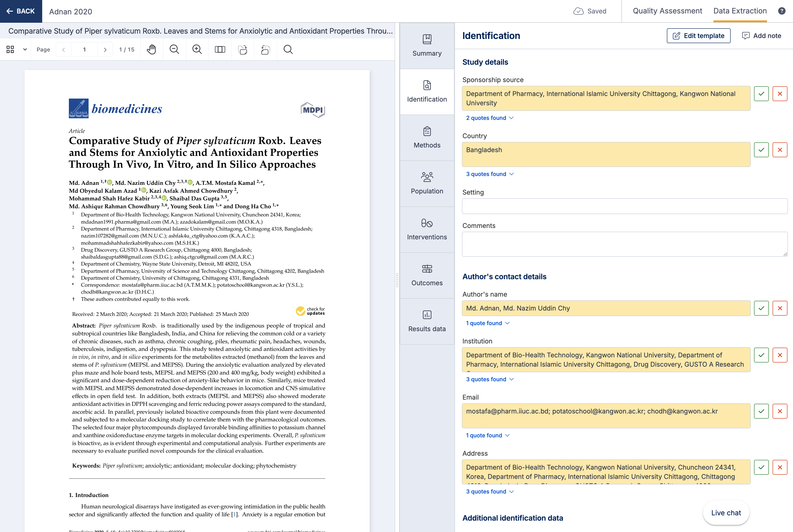Go to the next PDF page
The image size is (793, 532).
(105, 50)
